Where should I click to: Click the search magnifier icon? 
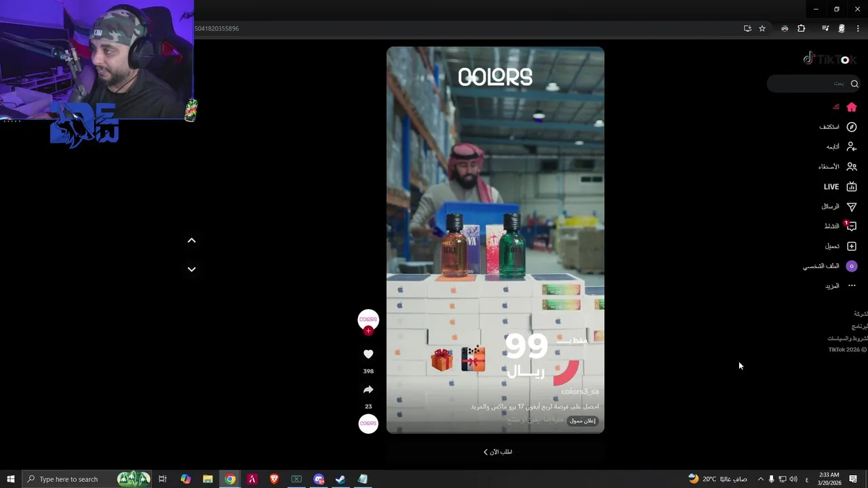(x=854, y=83)
